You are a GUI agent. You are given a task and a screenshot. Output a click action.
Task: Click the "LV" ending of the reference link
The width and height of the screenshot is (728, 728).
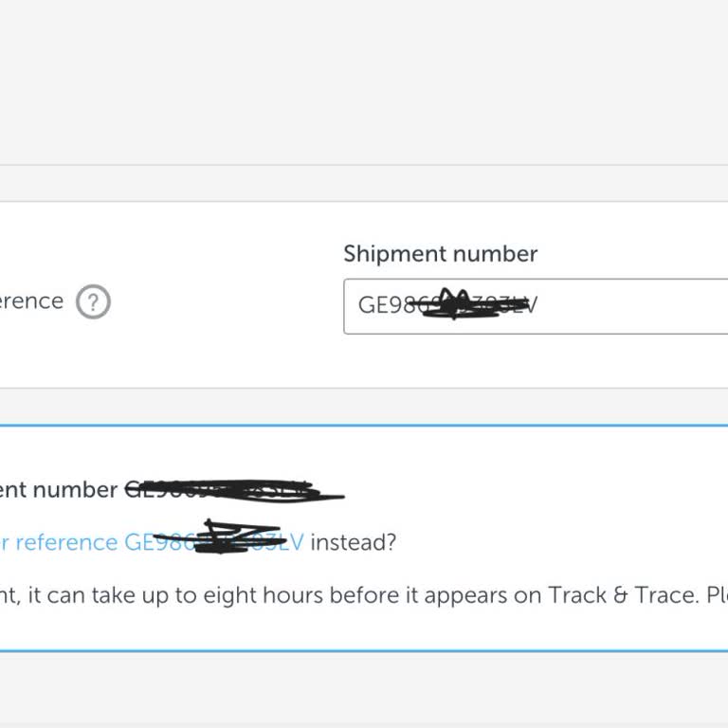point(292,542)
